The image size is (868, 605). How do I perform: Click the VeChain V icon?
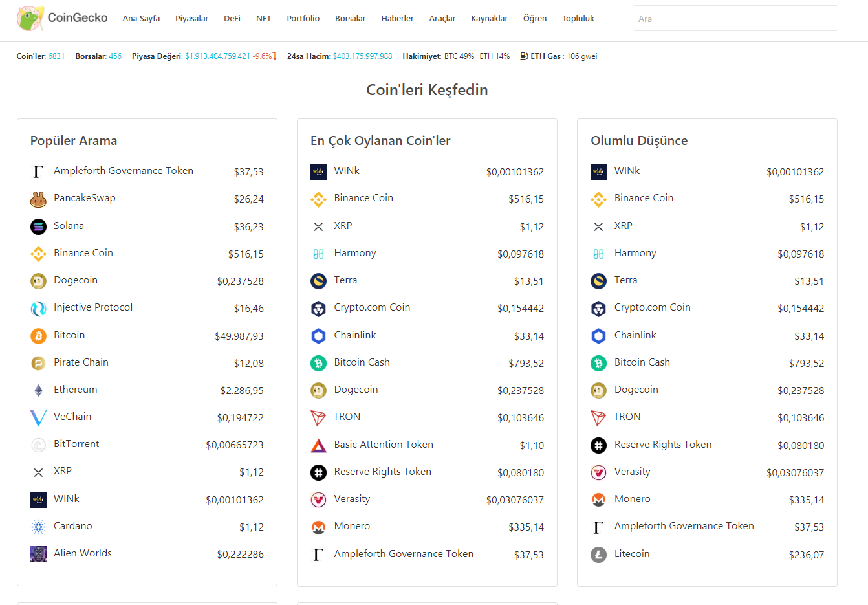click(38, 418)
